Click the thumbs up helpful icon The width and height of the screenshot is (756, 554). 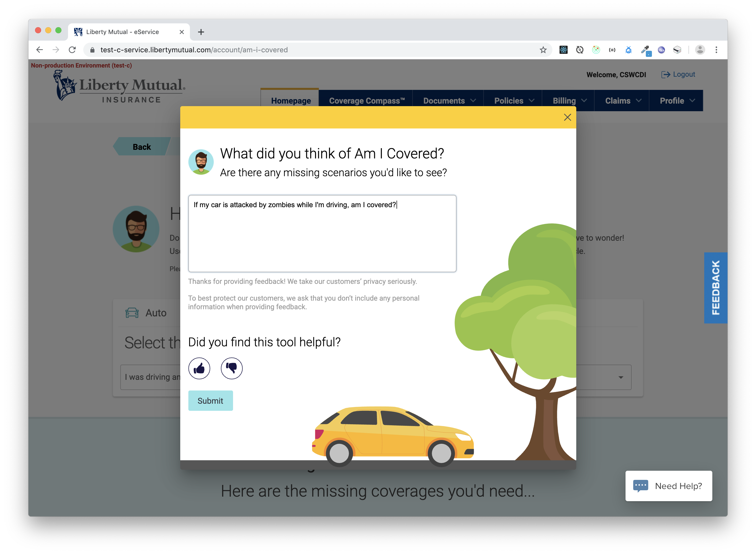[199, 368]
